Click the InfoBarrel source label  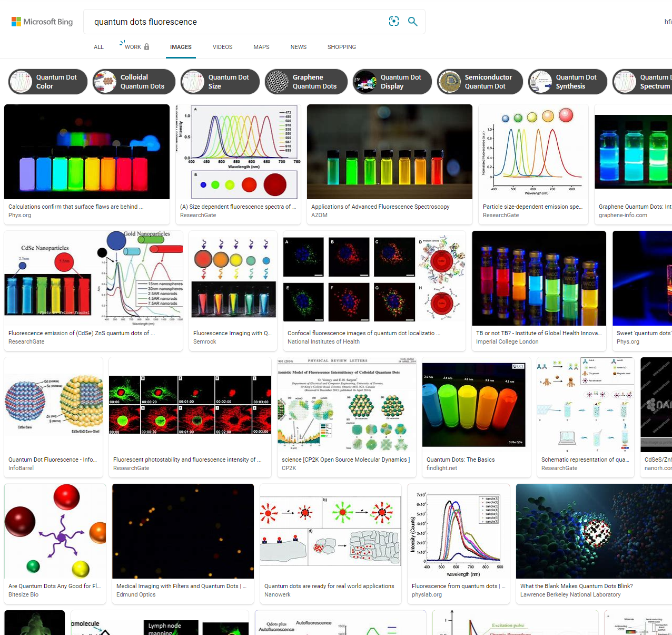pos(21,468)
